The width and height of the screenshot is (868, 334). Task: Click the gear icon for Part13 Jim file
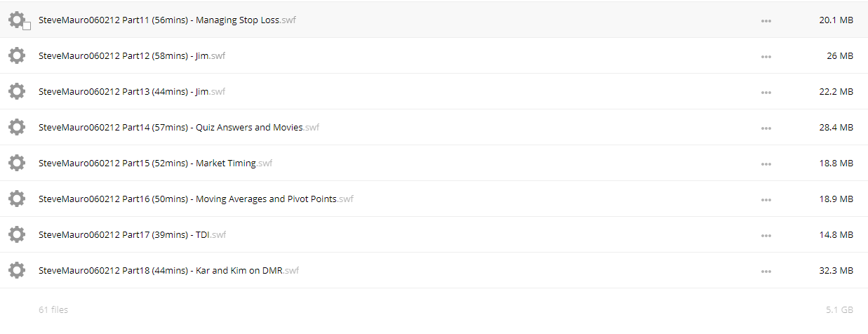(17, 91)
